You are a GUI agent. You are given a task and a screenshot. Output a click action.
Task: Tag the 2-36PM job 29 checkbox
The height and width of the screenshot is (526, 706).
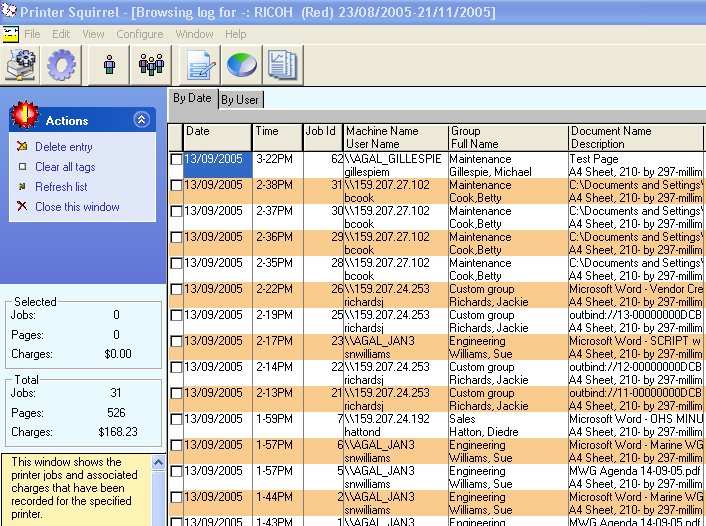pyautogui.click(x=176, y=237)
